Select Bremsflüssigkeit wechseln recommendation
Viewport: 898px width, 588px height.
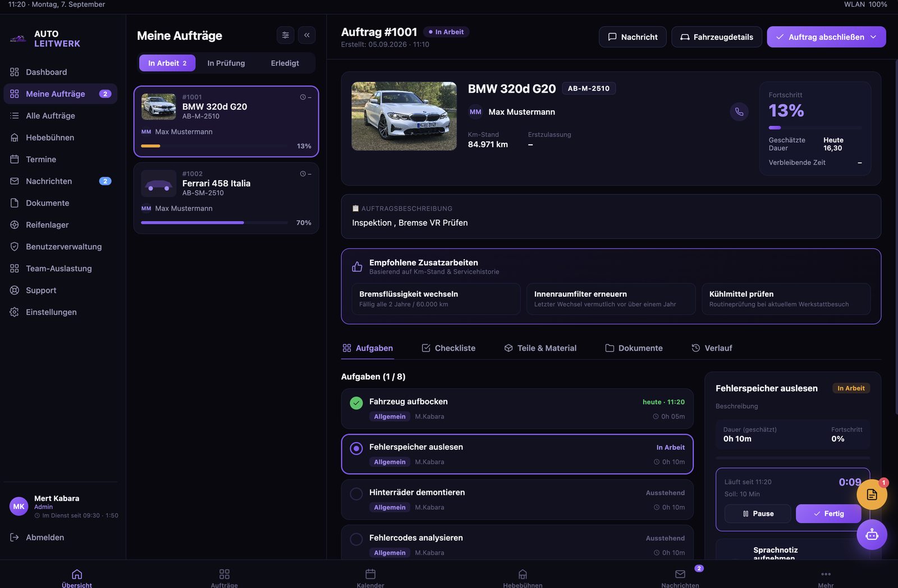[x=436, y=299]
